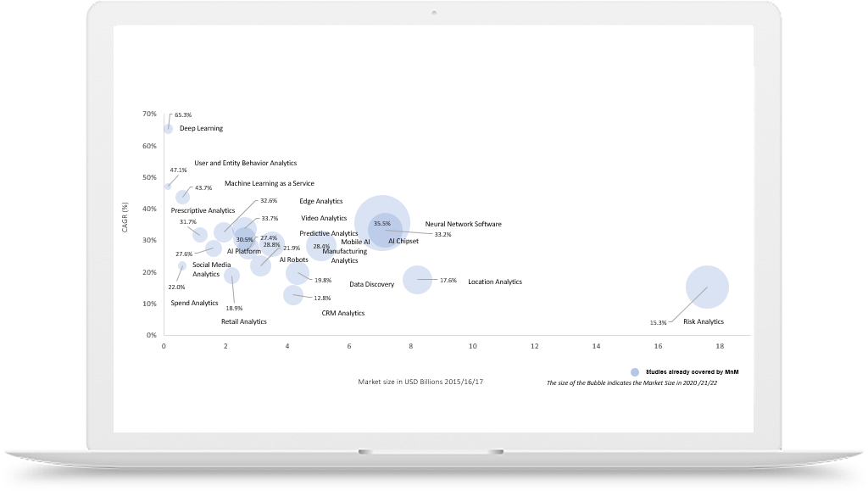This screenshot has width=868, height=491.
Task: Select the "Neural Network Software" label
Action: [x=463, y=225]
